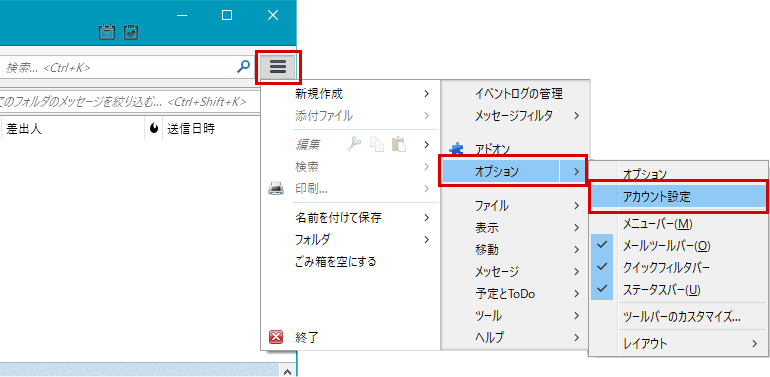Click the message quick filter field
Screen dimensions: 770x377
pos(129,102)
